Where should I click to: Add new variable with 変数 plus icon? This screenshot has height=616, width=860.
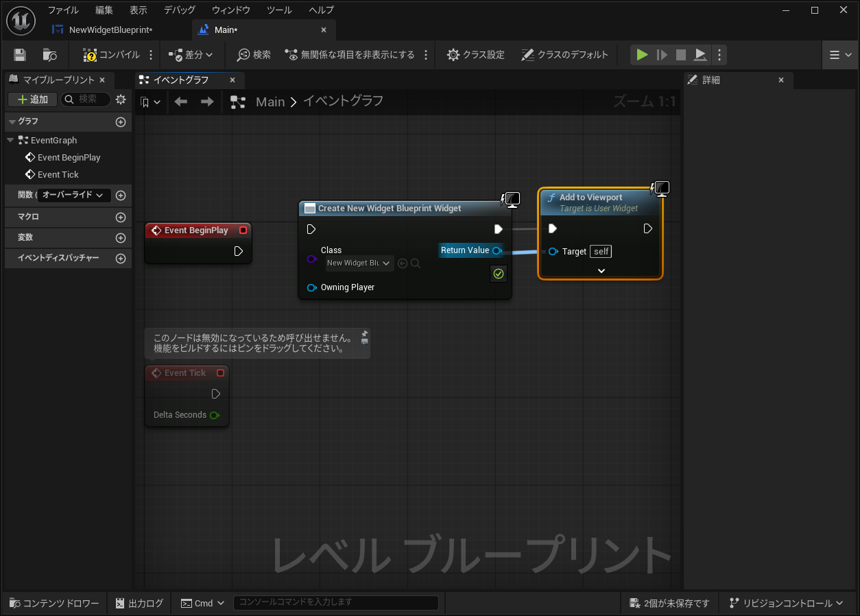pos(121,238)
